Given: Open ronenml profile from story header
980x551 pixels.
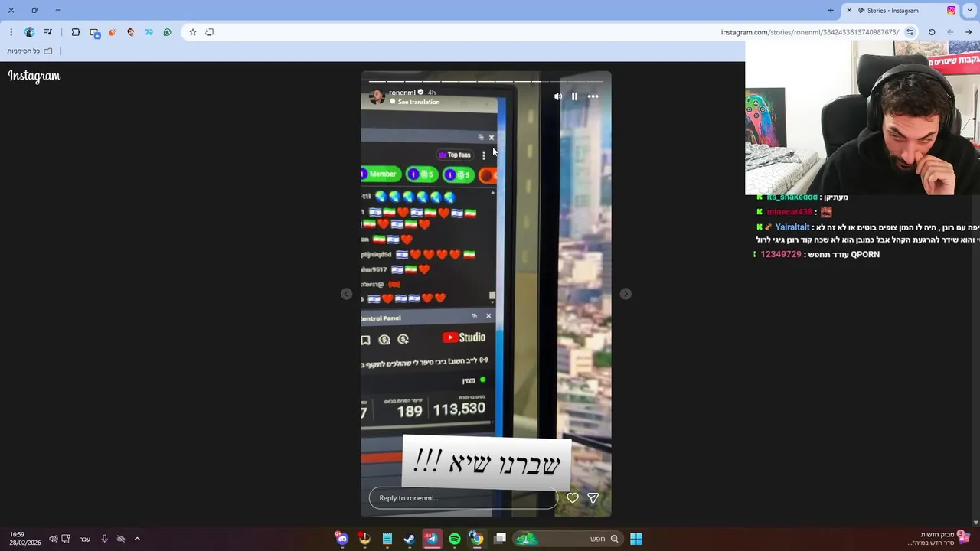Looking at the screenshot, I should tap(402, 93).
